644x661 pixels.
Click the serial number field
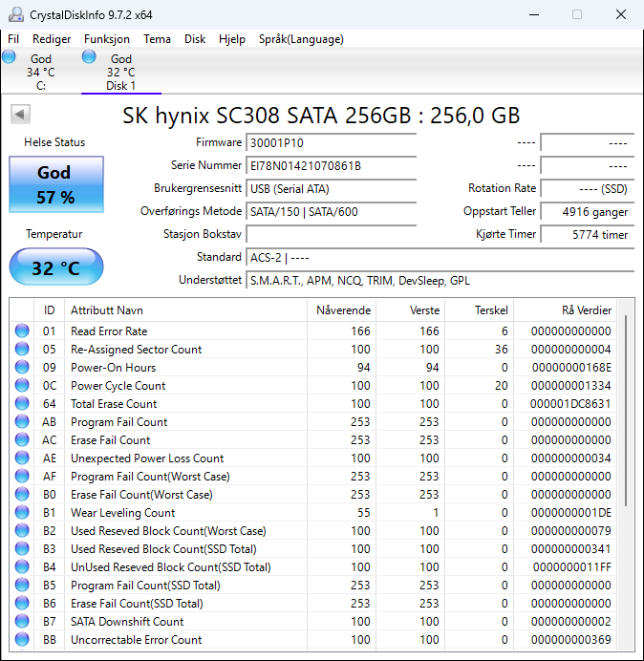coord(331,165)
